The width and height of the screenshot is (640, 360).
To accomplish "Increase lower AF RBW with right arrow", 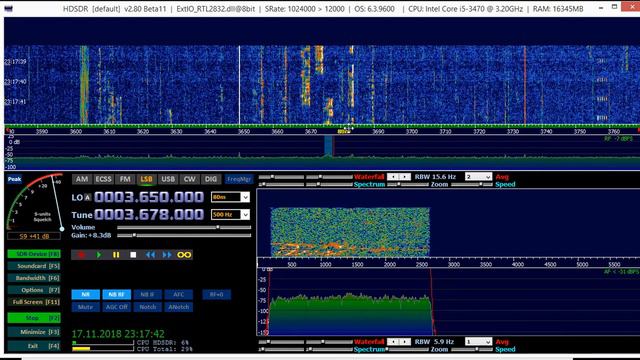I will (x=405, y=342).
